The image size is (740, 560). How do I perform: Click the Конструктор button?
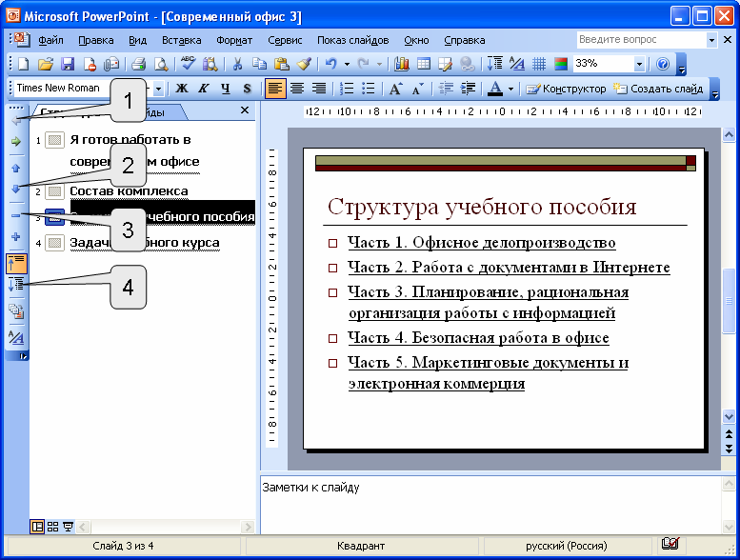coord(566,89)
